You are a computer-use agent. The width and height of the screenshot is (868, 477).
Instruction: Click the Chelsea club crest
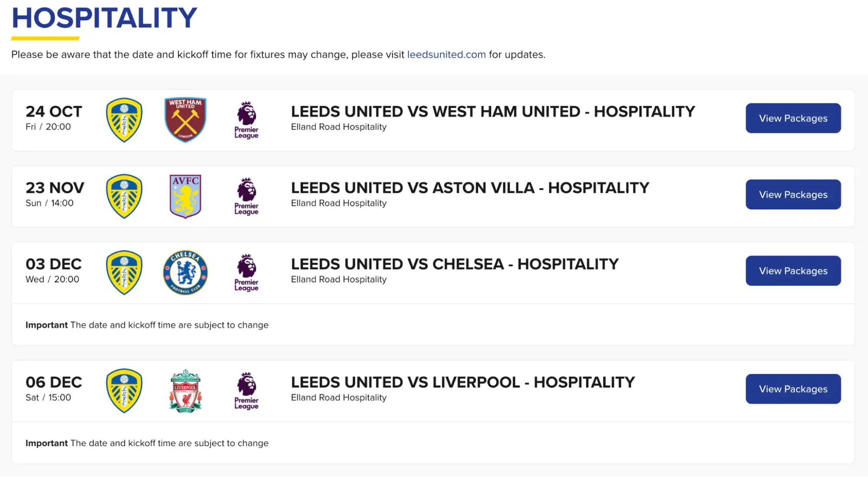point(185,272)
